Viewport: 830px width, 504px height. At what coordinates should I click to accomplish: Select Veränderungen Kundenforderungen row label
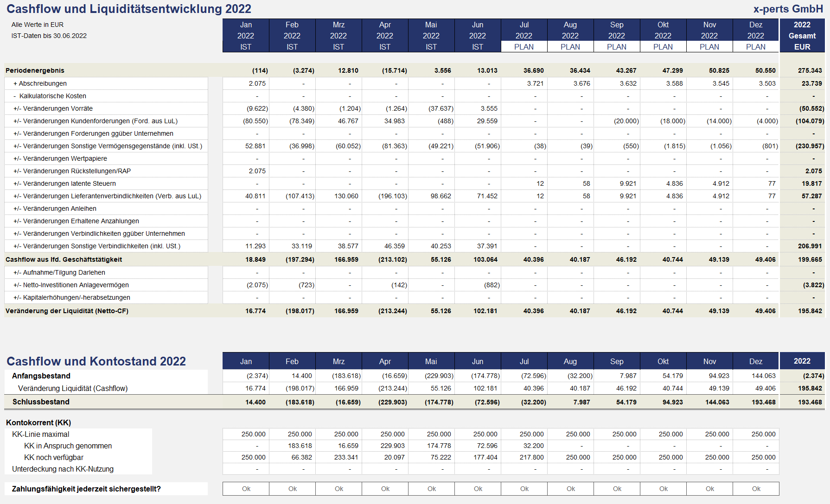pos(96,121)
